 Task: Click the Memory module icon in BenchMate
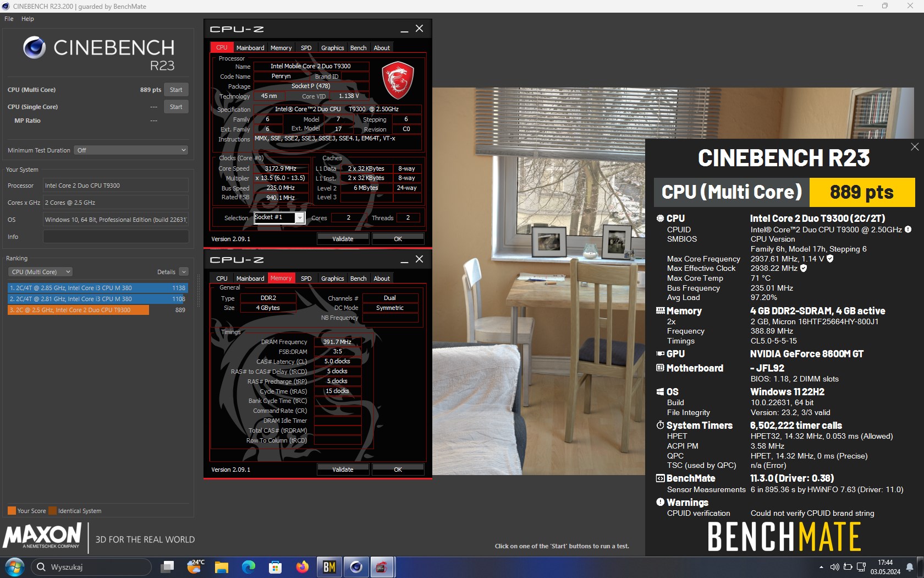click(660, 311)
